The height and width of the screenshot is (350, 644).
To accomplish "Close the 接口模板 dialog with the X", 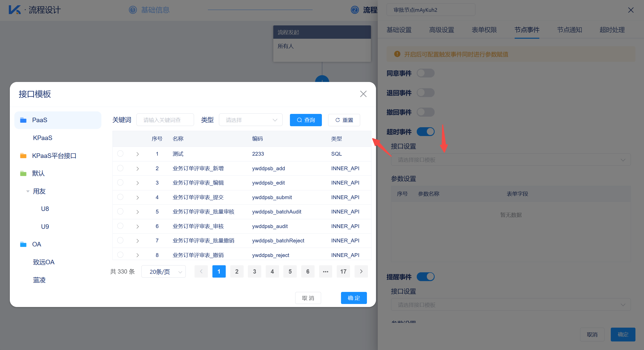I will 363,94.
